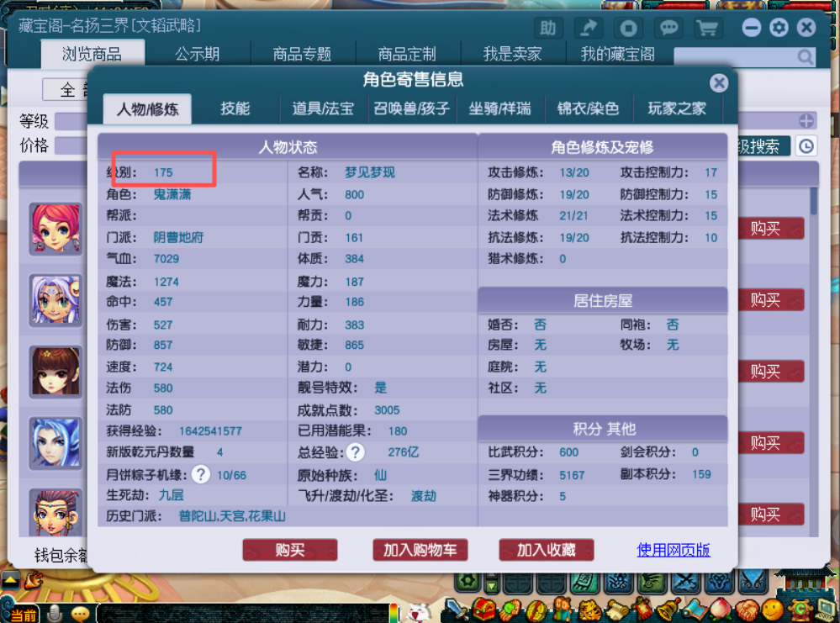
Task: Select the 我是卖家 tab
Action: pos(512,54)
